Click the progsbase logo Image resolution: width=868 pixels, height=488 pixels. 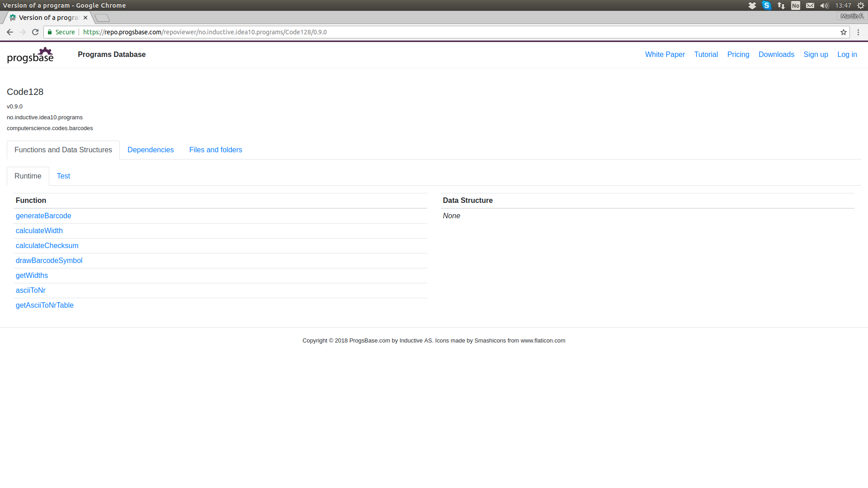[x=30, y=55]
